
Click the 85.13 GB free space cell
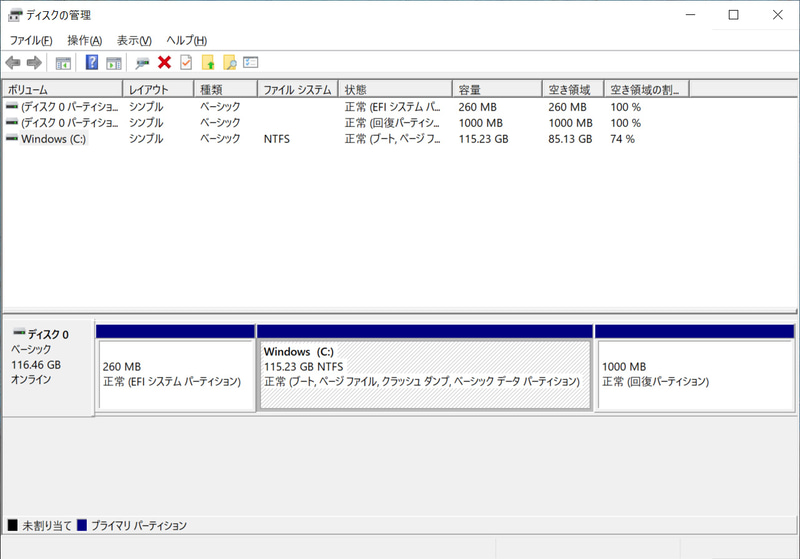(x=570, y=139)
